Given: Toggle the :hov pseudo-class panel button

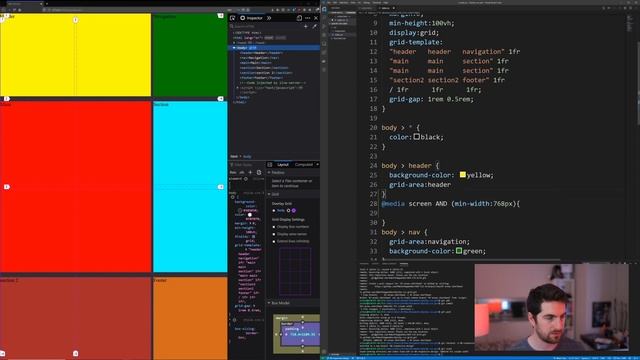Looking at the screenshot, I should click(233, 173).
